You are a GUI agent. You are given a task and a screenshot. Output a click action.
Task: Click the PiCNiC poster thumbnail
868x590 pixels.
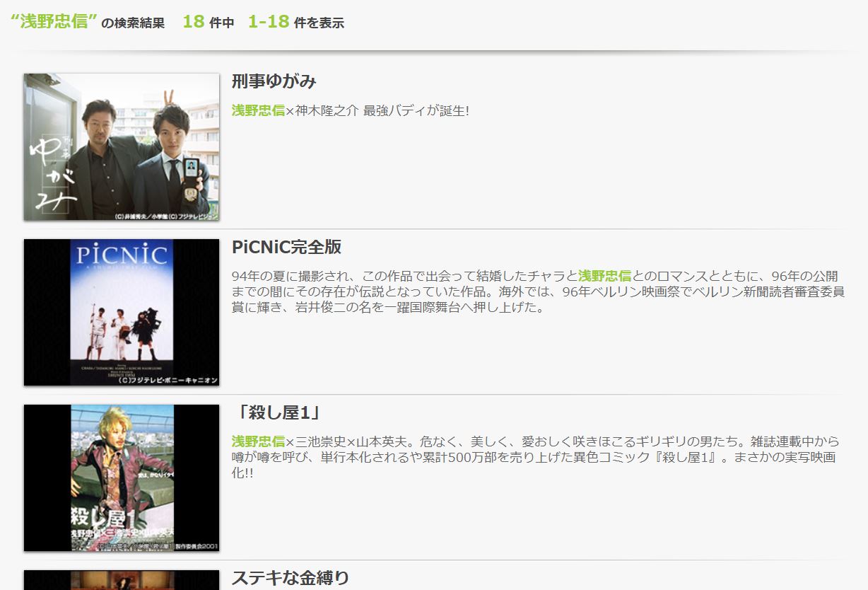coord(122,313)
